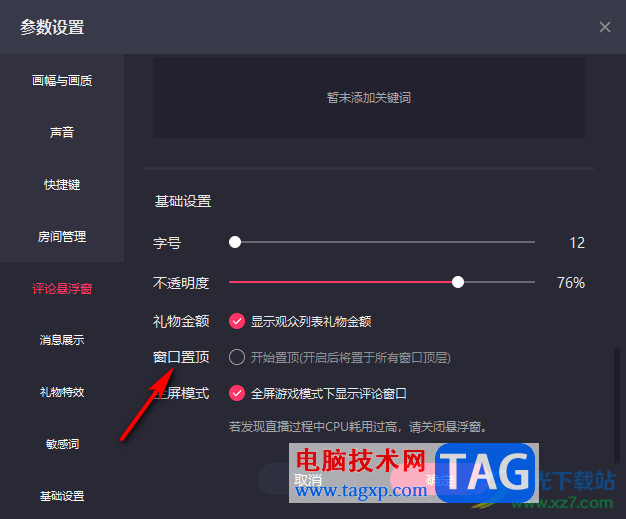The width and height of the screenshot is (626, 519).
Task: Click the 不透明度 slider handle
Action: pos(458,282)
